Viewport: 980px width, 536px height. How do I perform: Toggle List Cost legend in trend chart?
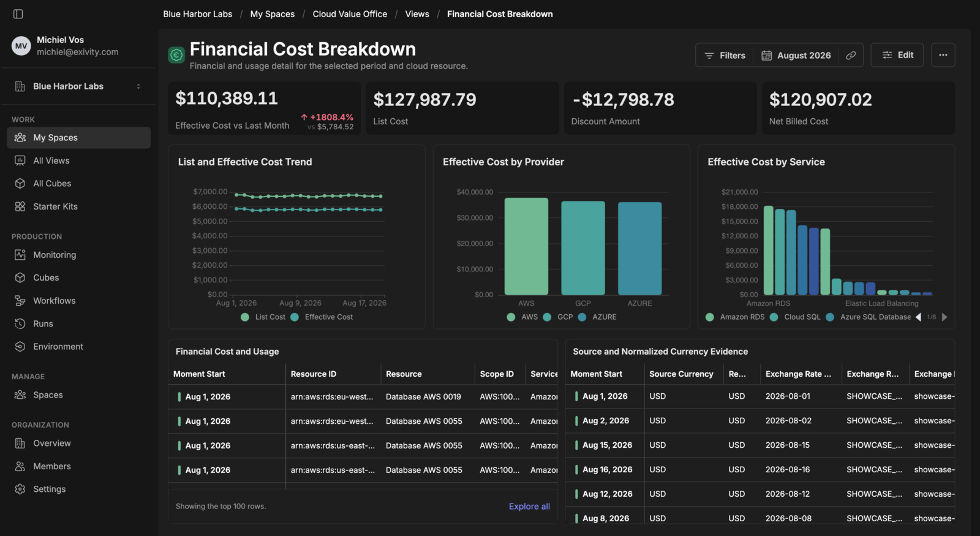tap(263, 317)
